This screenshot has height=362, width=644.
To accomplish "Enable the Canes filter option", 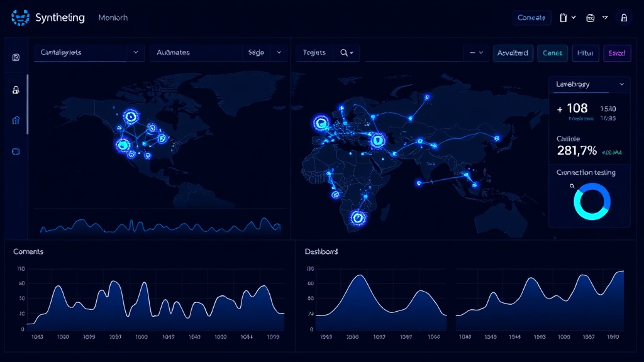I will point(552,53).
